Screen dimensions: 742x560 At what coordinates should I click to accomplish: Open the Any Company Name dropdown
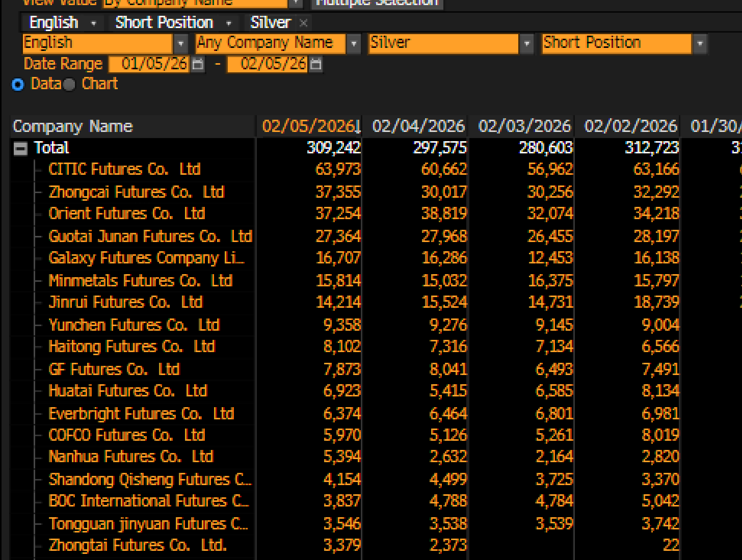click(353, 44)
